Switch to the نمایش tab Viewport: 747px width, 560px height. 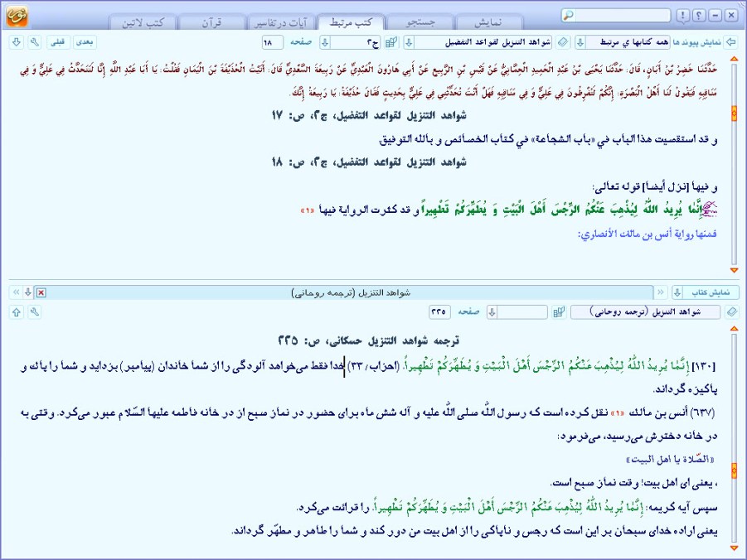pos(488,22)
